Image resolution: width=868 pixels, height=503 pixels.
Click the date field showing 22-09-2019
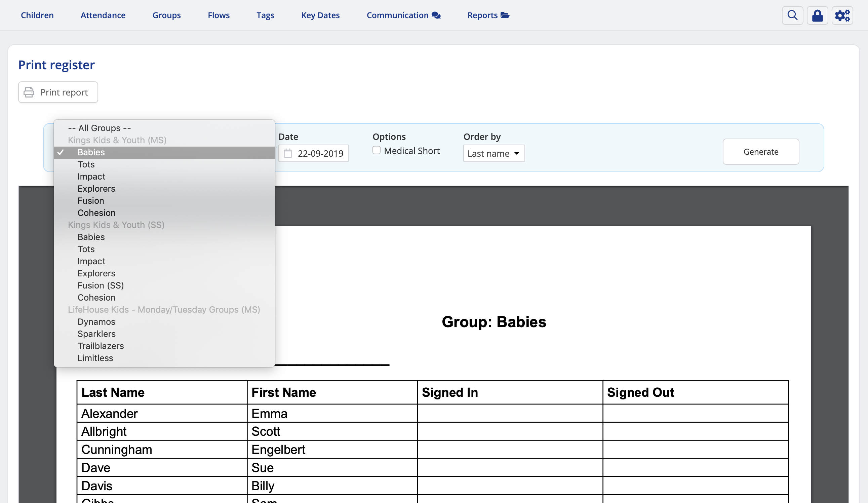[313, 153]
